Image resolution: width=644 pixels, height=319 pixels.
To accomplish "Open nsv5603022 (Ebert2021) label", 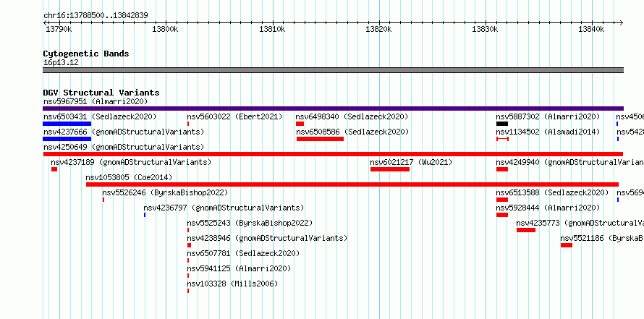I will coord(234,116).
